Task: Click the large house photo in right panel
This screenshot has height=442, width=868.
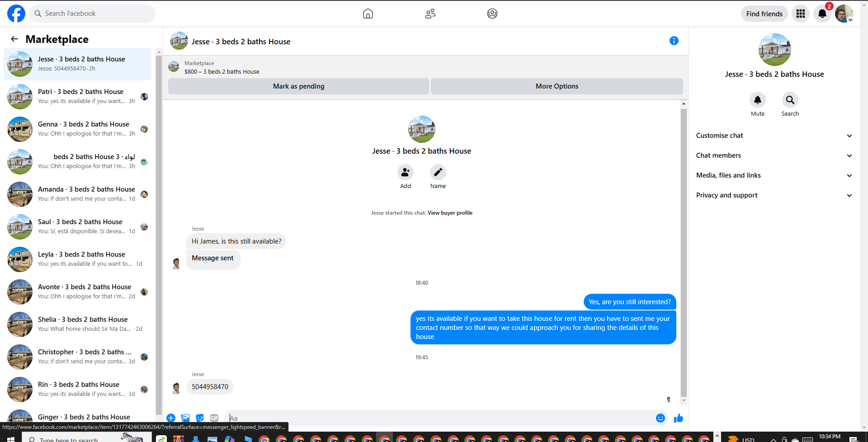Action: [x=774, y=50]
